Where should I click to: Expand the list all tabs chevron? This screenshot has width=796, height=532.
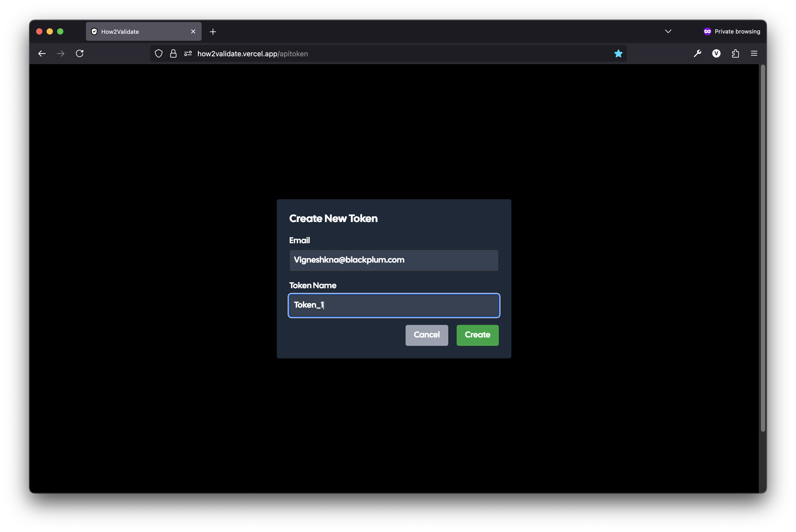coord(668,32)
